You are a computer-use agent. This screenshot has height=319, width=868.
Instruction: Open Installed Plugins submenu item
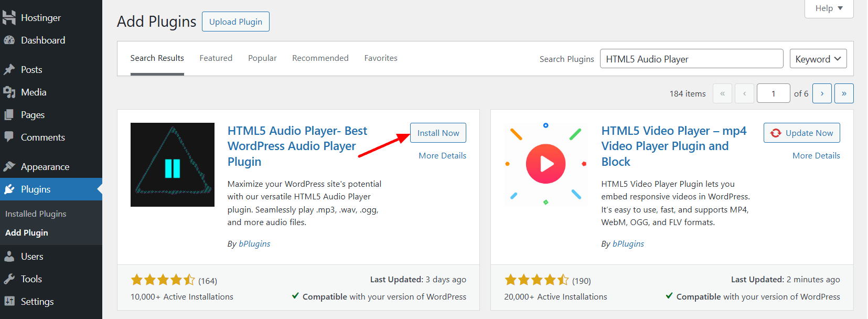pos(36,214)
